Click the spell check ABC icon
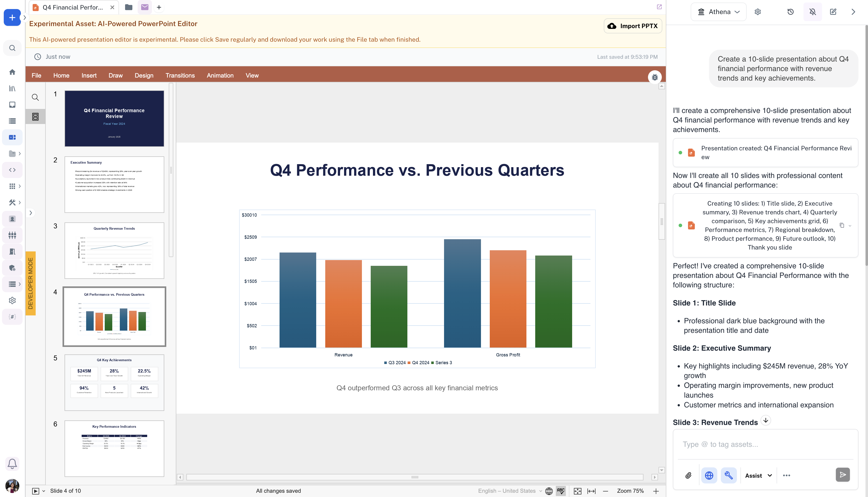 pyautogui.click(x=561, y=491)
